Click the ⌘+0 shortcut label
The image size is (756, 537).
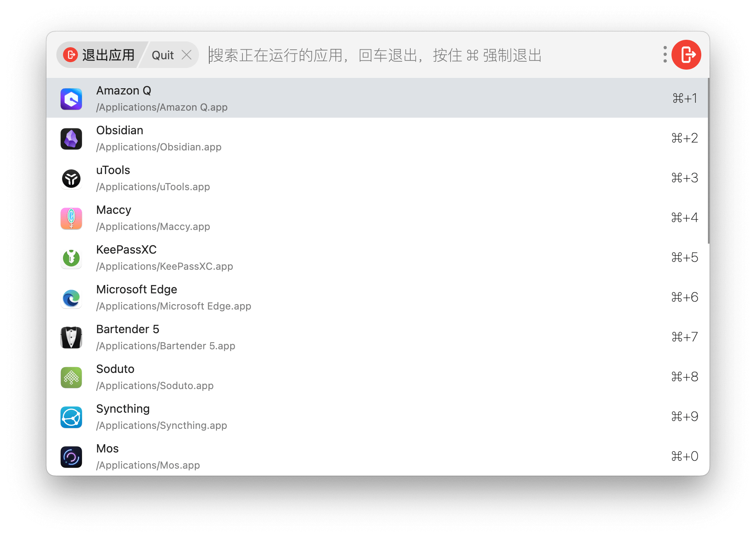685,456
